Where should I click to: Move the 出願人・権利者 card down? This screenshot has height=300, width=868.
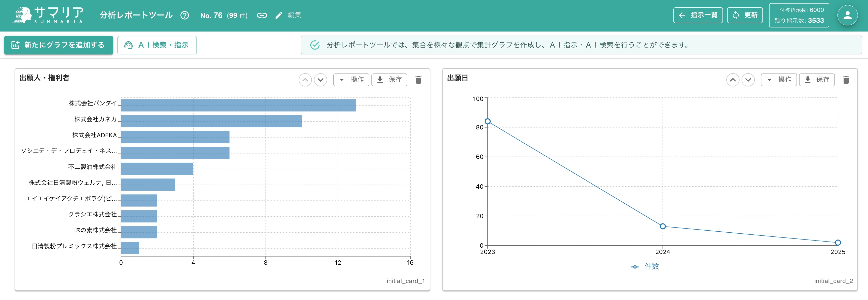point(321,80)
